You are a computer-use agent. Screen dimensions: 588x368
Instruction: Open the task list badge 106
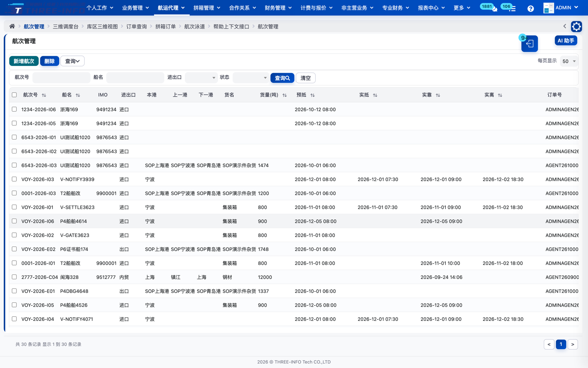point(508,7)
